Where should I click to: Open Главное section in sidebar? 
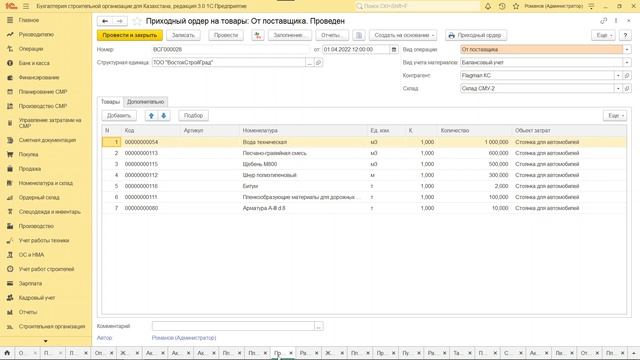coord(29,20)
